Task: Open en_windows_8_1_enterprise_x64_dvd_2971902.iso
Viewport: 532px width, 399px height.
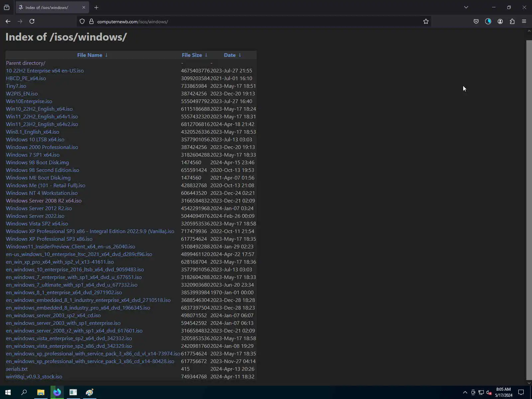Action: [64, 293]
